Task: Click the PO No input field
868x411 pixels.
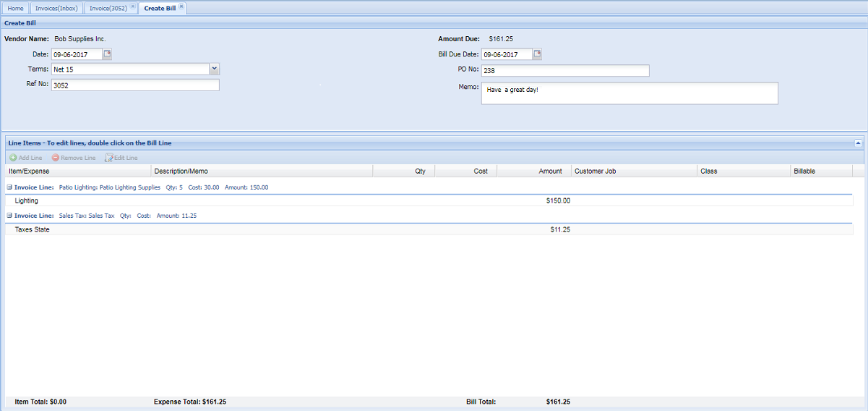Action: (x=565, y=71)
